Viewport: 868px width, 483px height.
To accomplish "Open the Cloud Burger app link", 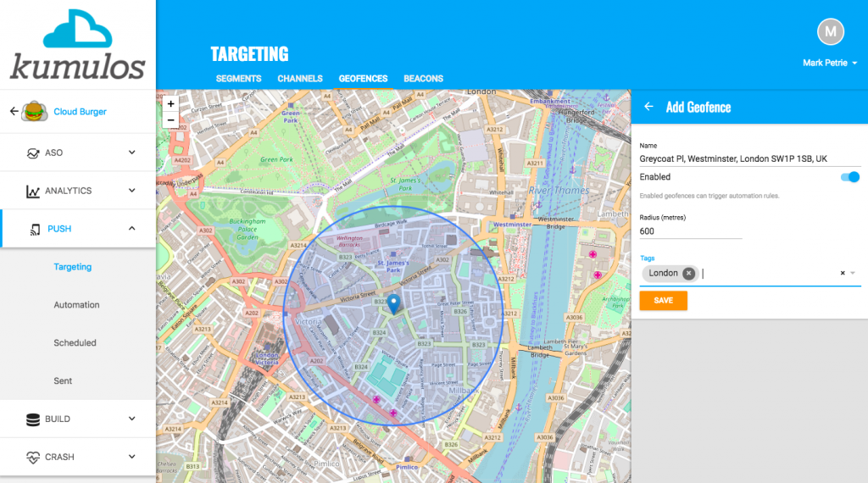I will (80, 112).
